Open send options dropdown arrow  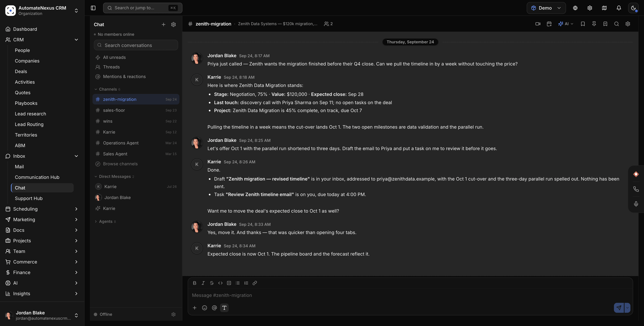point(627,308)
